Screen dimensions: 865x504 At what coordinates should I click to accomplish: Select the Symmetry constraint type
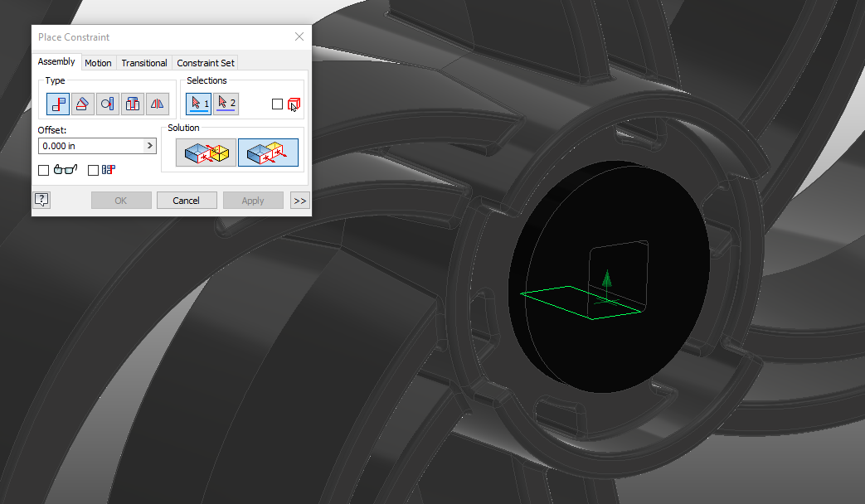[x=158, y=104]
